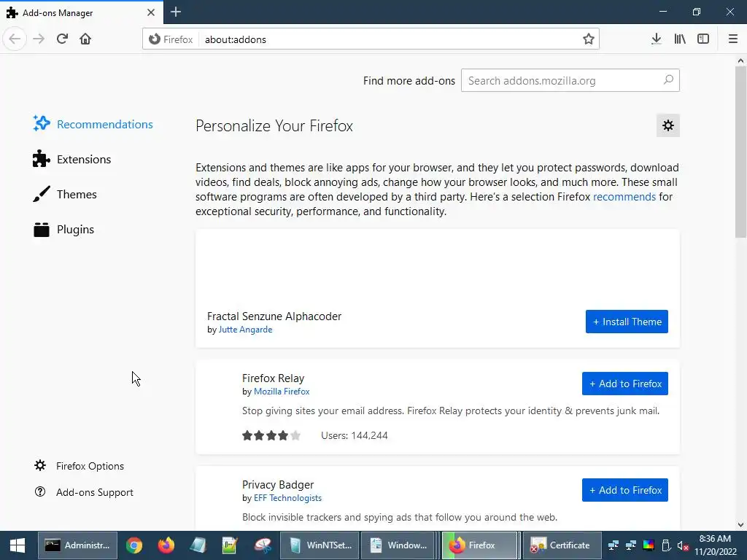Image resolution: width=747 pixels, height=560 pixels.
Task: Reload the current page
Action: click(x=62, y=39)
